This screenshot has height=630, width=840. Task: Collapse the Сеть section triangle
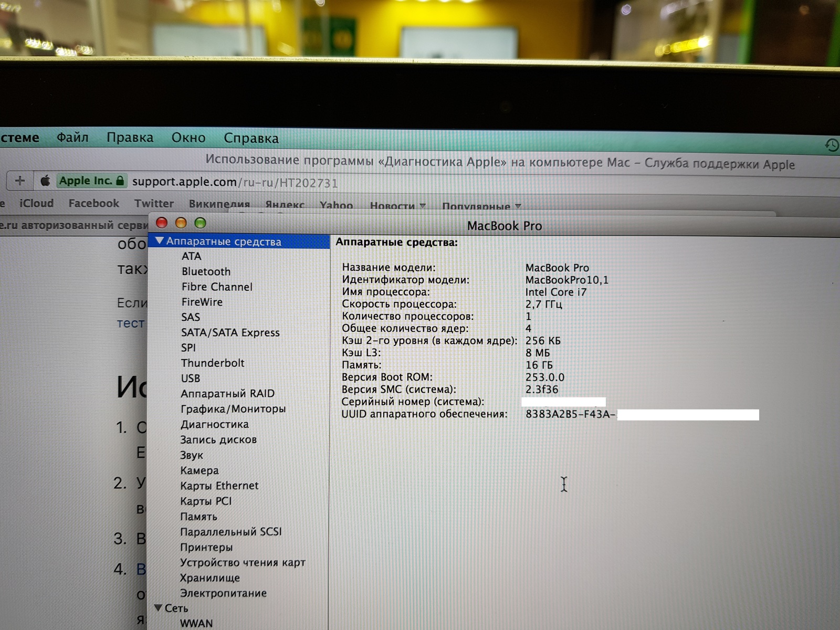coord(158,607)
